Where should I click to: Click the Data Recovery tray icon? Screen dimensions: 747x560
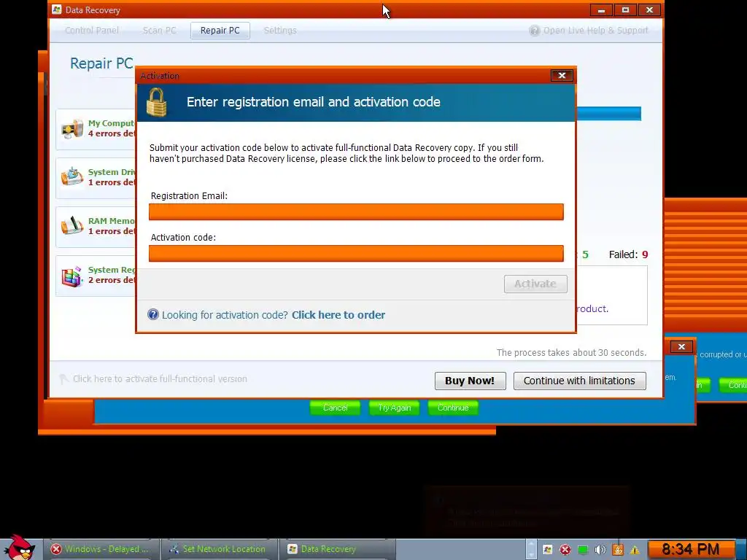(x=547, y=550)
